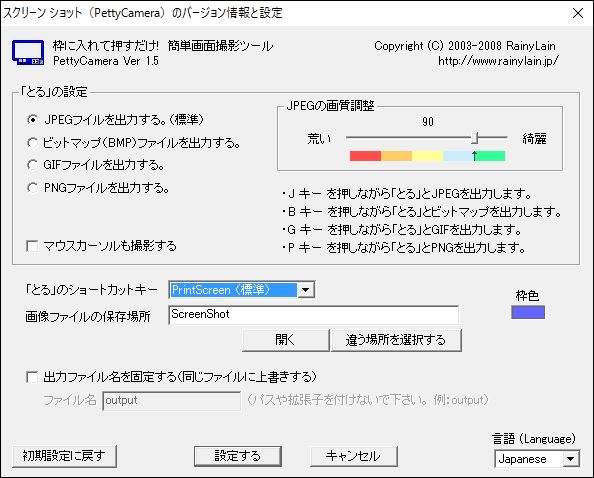Choose GIF file output radio button

tap(33, 165)
